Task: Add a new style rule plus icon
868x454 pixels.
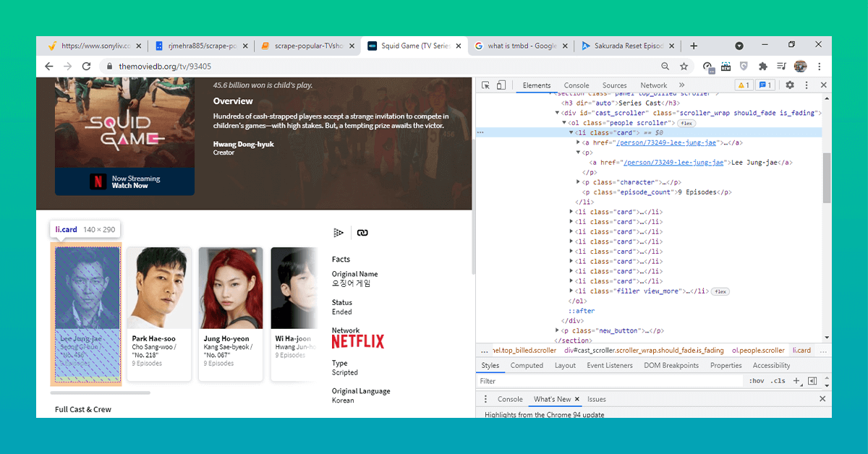Action: coord(796,381)
